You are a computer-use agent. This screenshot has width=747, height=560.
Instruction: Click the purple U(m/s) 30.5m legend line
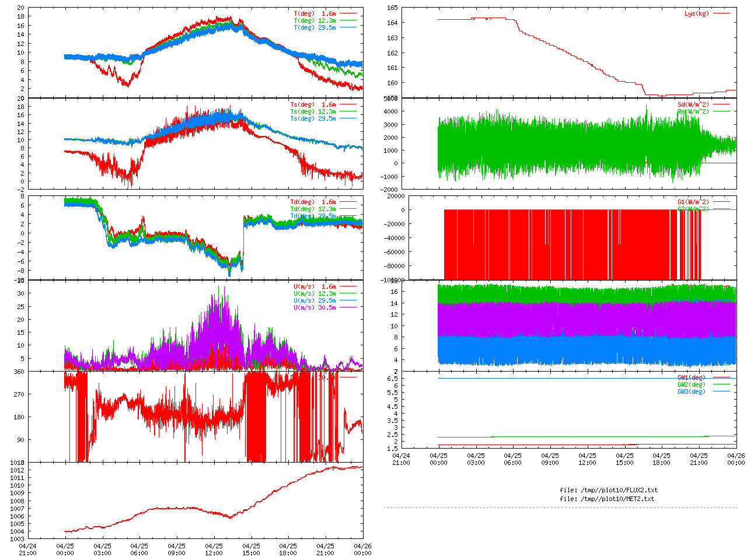pyautogui.click(x=348, y=307)
